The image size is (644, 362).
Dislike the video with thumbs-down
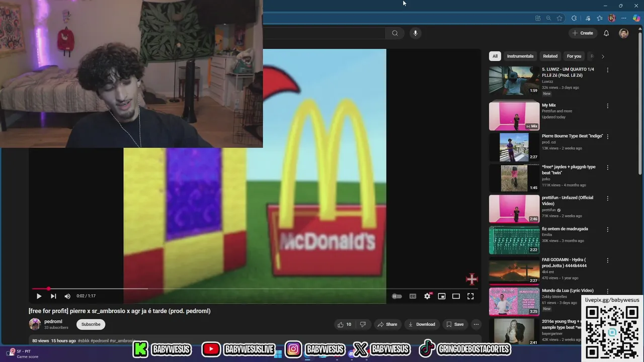(x=363, y=324)
